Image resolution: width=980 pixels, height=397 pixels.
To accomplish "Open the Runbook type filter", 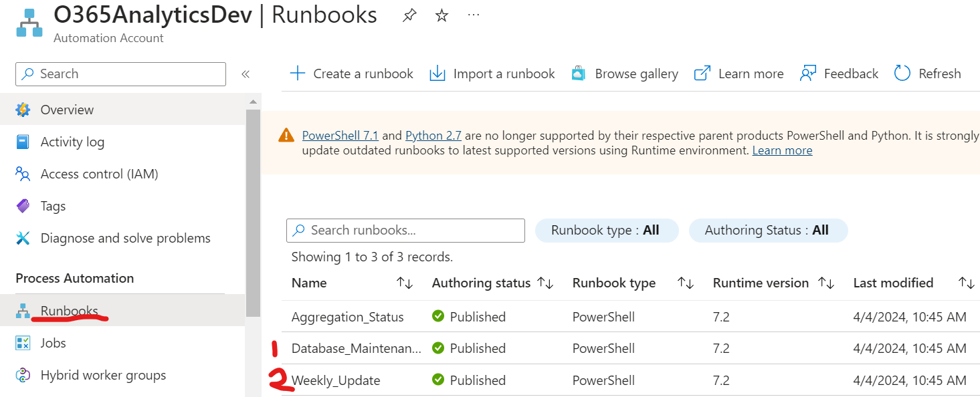I will 607,230.
